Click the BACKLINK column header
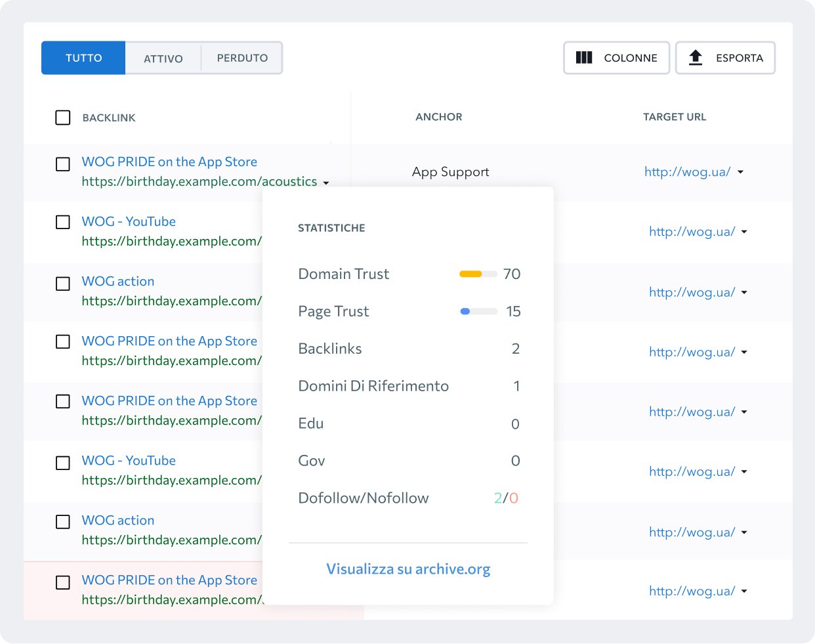 (109, 118)
